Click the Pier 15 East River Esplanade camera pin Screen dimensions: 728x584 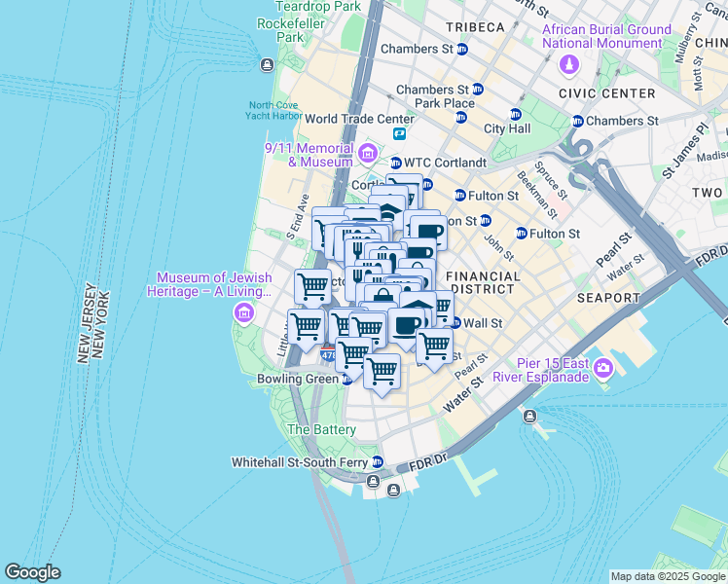click(603, 368)
